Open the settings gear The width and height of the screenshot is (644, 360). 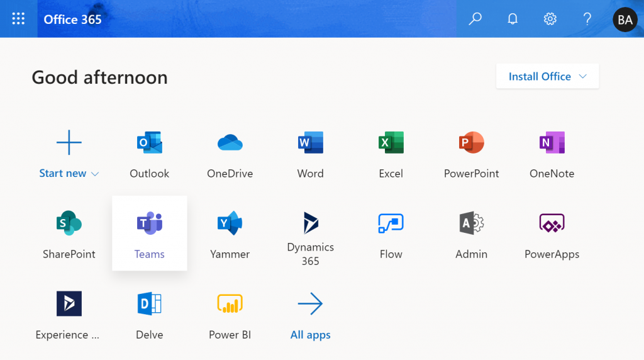pyautogui.click(x=550, y=19)
